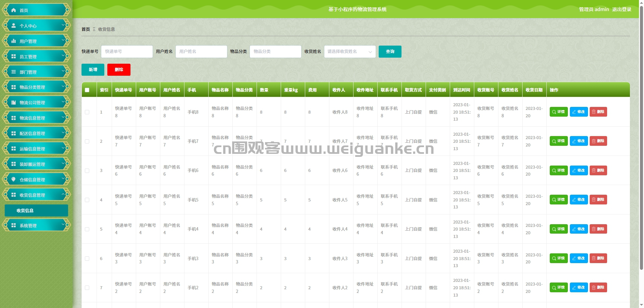Image resolution: width=644 pixels, height=308 pixels.
Task: Click the grid icon beside 系统管理
Action: coord(13,225)
